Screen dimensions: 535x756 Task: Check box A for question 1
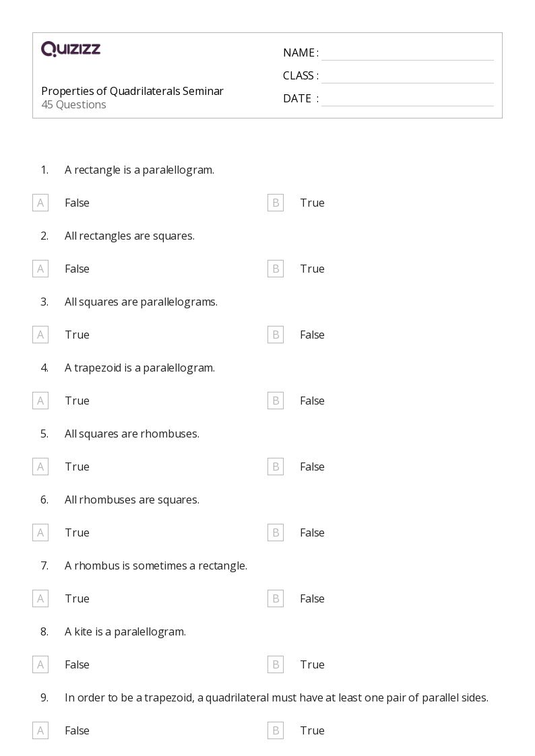pos(40,203)
